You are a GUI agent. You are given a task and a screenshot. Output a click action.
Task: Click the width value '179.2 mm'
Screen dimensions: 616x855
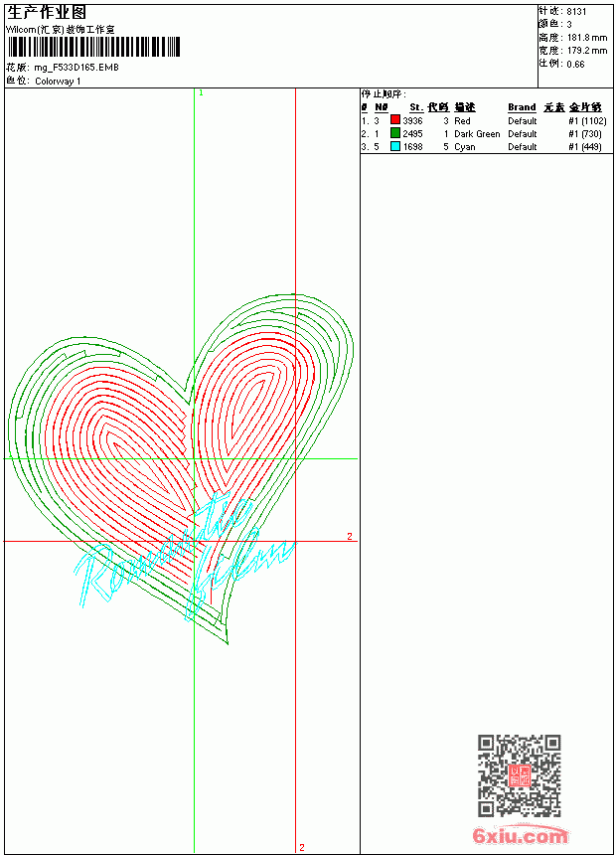(x=587, y=51)
